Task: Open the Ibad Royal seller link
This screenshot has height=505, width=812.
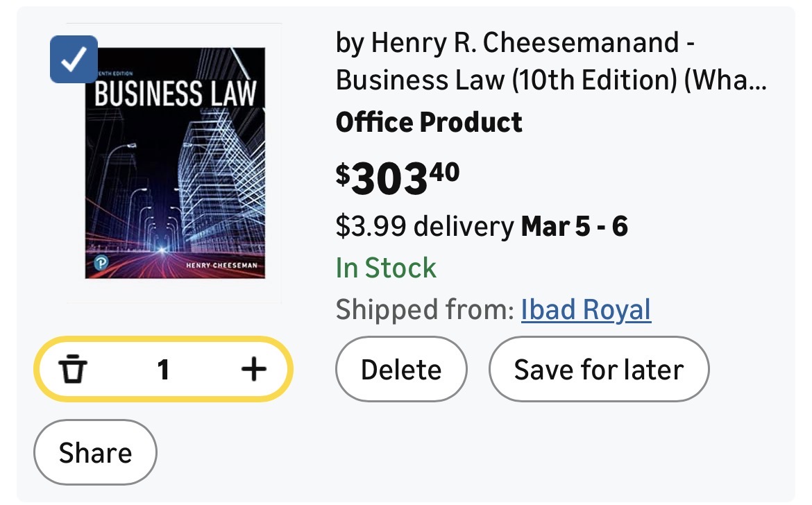Action: [586, 309]
